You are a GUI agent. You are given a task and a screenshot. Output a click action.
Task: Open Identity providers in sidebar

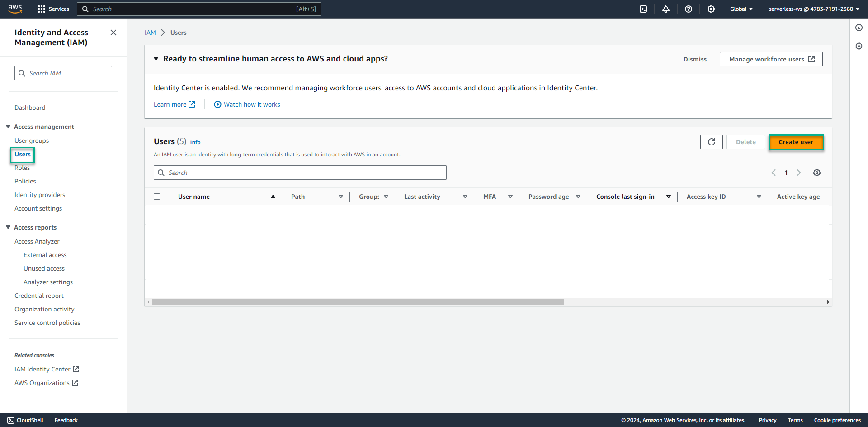pos(40,195)
